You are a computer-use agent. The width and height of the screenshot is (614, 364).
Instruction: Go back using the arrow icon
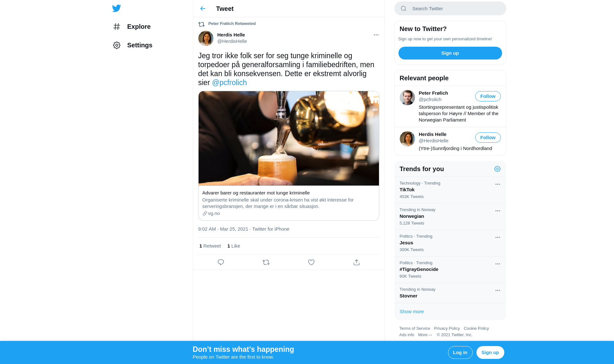(203, 9)
